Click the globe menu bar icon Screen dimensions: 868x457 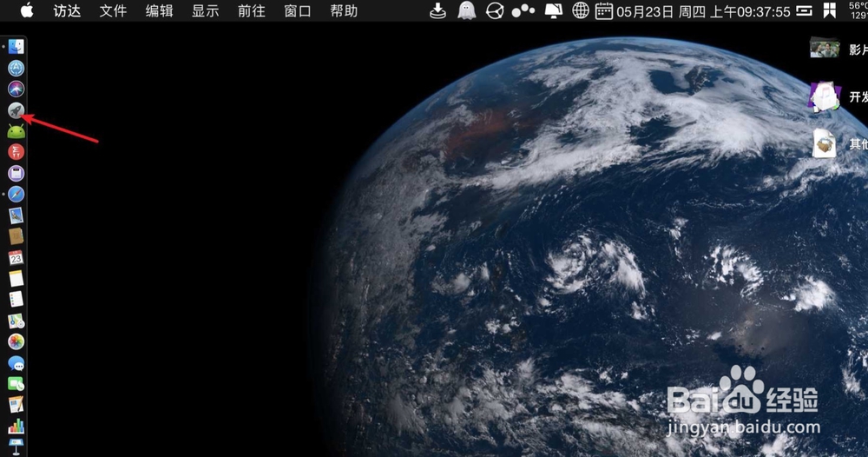(x=580, y=10)
